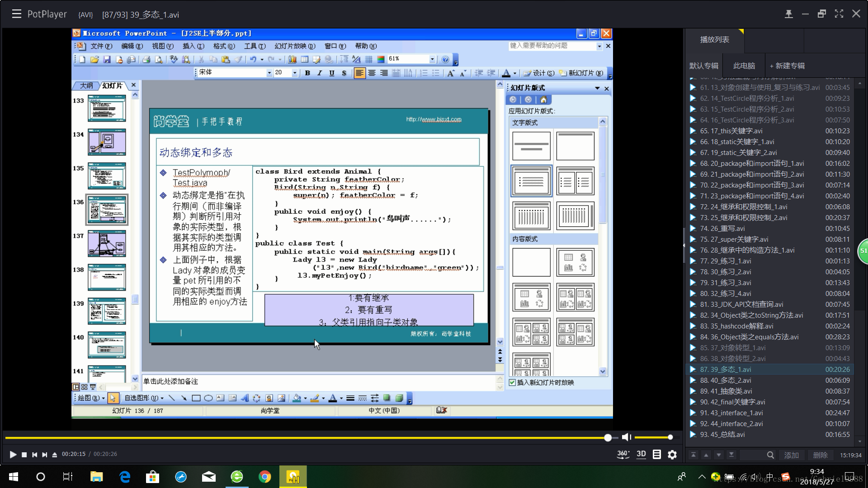Select slide thumbnail 134
The height and width of the screenshot is (488, 868).
107,142
